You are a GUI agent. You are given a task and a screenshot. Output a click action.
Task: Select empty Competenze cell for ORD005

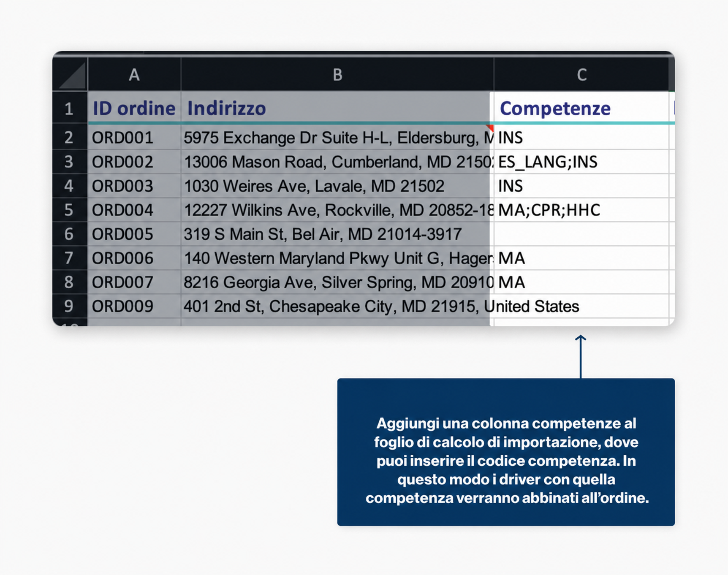[x=581, y=234]
